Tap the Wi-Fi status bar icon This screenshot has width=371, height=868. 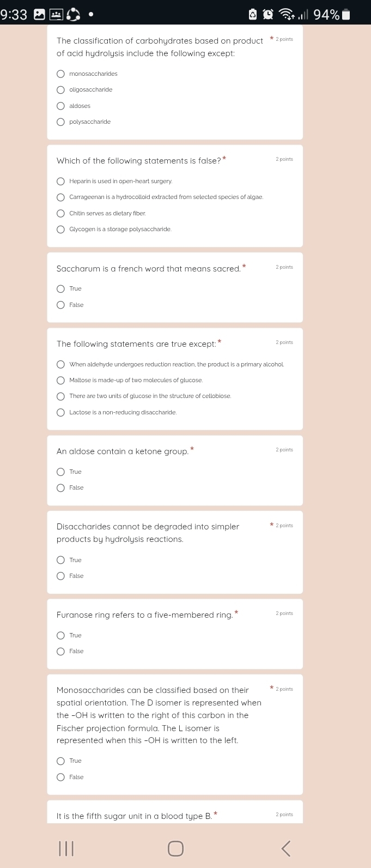(x=287, y=15)
